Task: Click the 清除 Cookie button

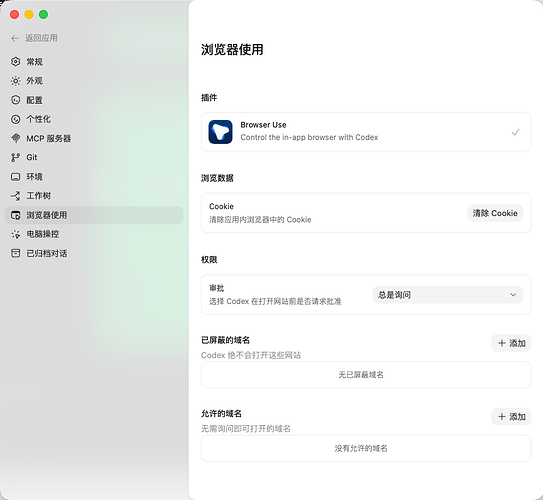Action: (495, 213)
